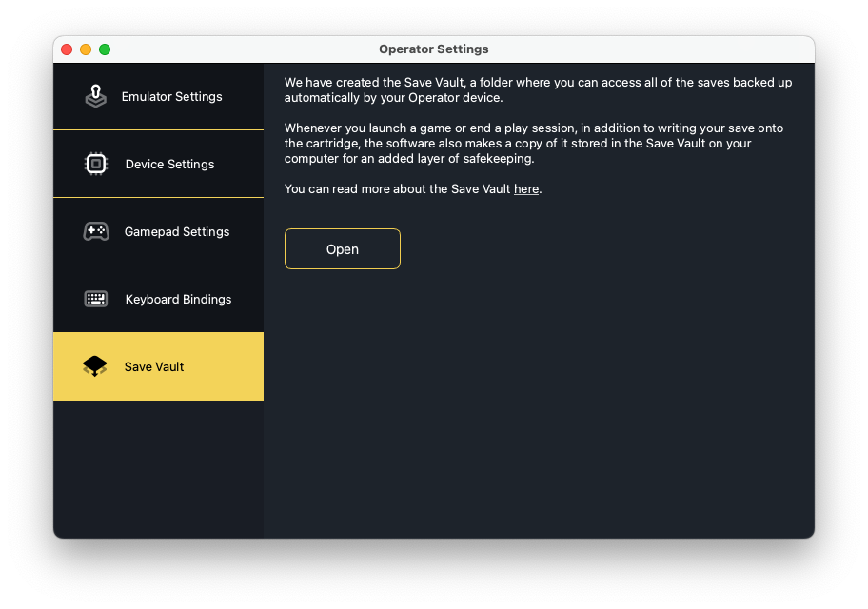Click the text 'You can read more about the Save Vault'

coord(397,188)
